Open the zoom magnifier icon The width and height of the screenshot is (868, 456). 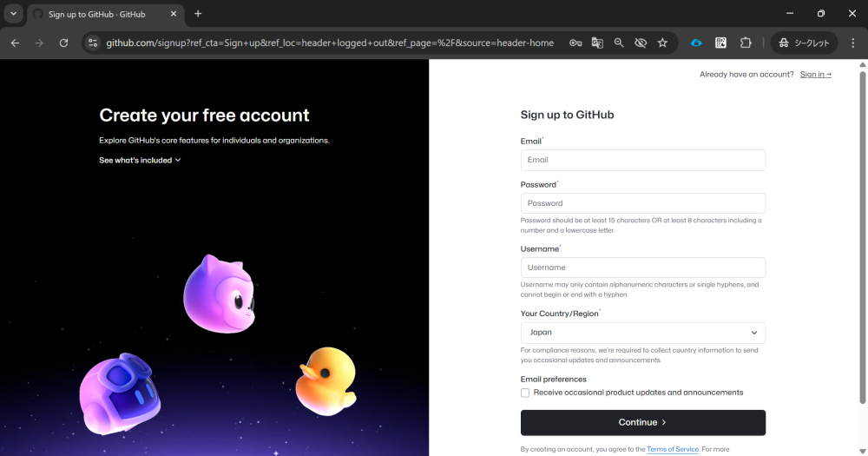619,43
